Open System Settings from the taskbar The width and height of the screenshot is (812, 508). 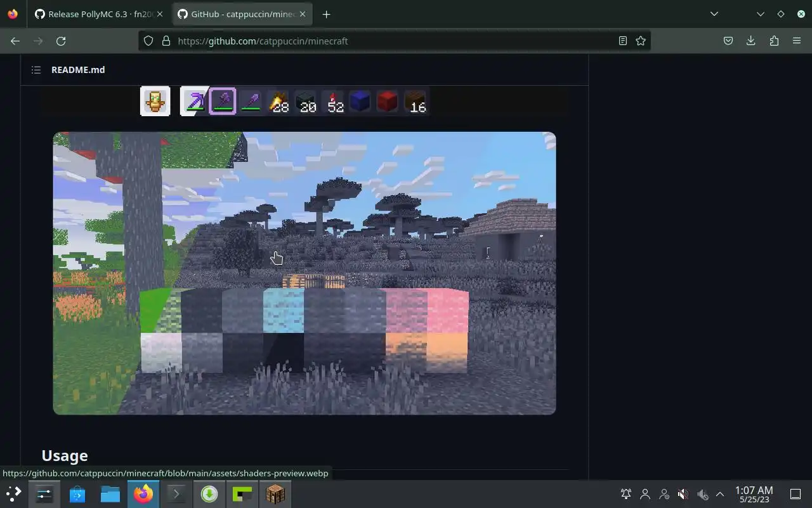point(44,493)
